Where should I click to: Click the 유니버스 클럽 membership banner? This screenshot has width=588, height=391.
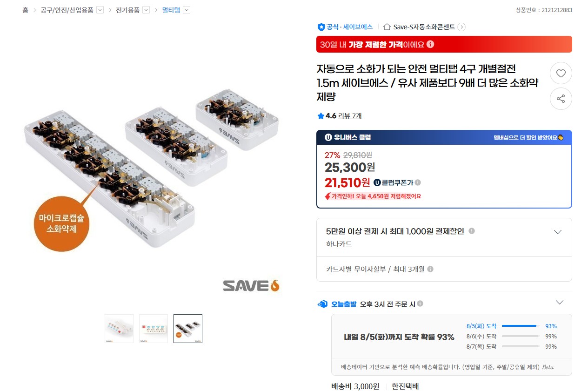pyautogui.click(x=444, y=137)
